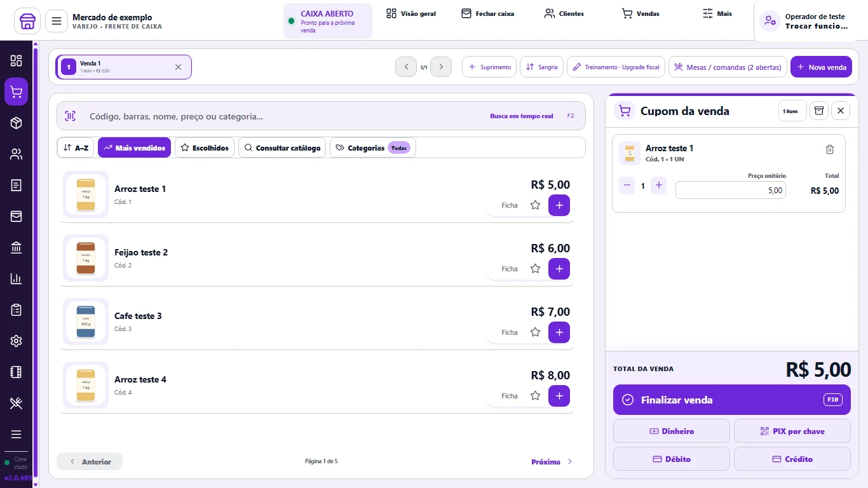
Task: Expand the Categorias filter
Action: click(x=373, y=148)
